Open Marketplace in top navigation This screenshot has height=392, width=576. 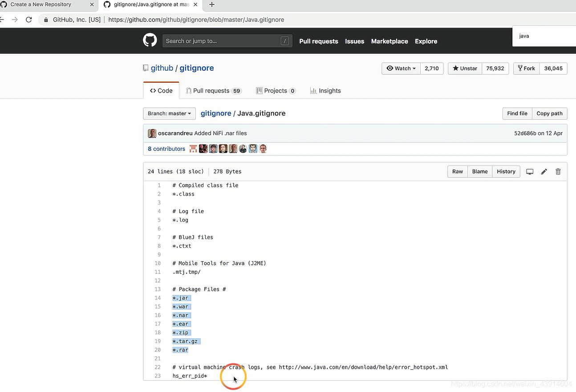pyautogui.click(x=389, y=41)
